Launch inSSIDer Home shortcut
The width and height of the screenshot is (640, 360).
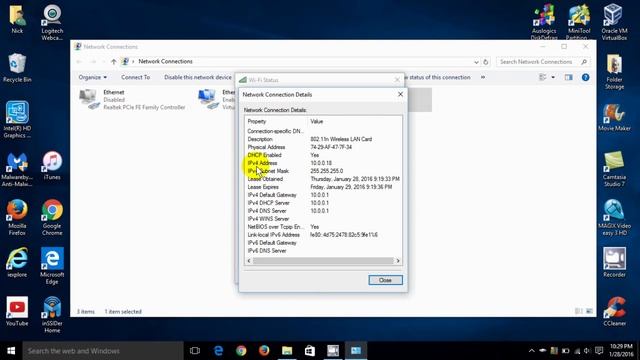click(52, 314)
